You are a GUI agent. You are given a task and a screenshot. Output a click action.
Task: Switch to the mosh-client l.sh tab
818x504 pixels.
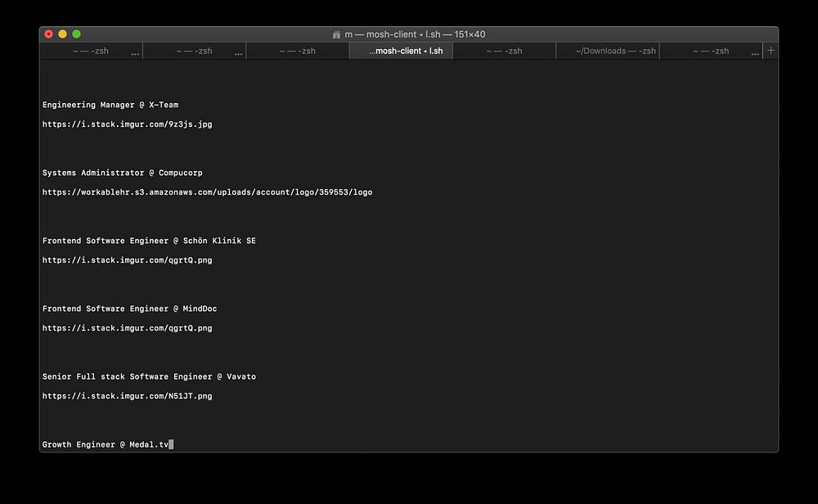(401, 51)
